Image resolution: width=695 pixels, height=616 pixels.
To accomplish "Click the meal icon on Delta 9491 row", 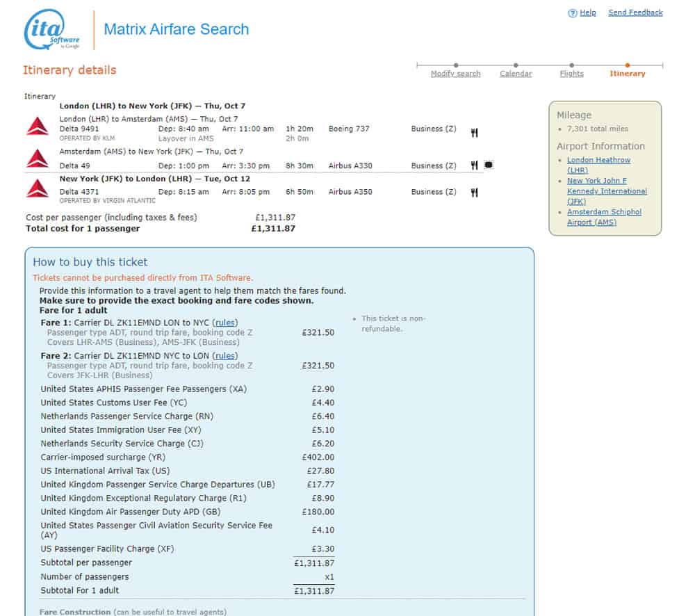I will (474, 133).
